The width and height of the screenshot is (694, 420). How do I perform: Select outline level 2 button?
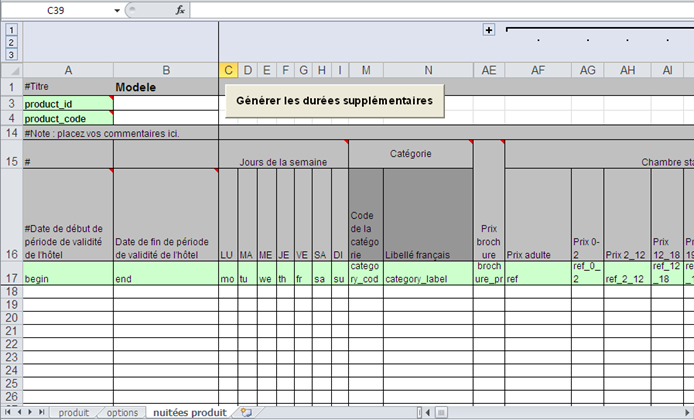coord(11,43)
